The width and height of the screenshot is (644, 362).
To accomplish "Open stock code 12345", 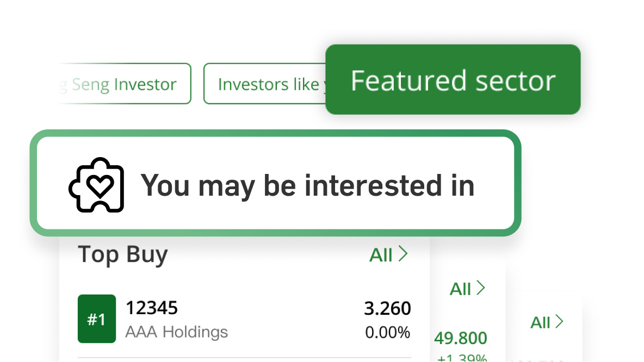I will coord(152,308).
